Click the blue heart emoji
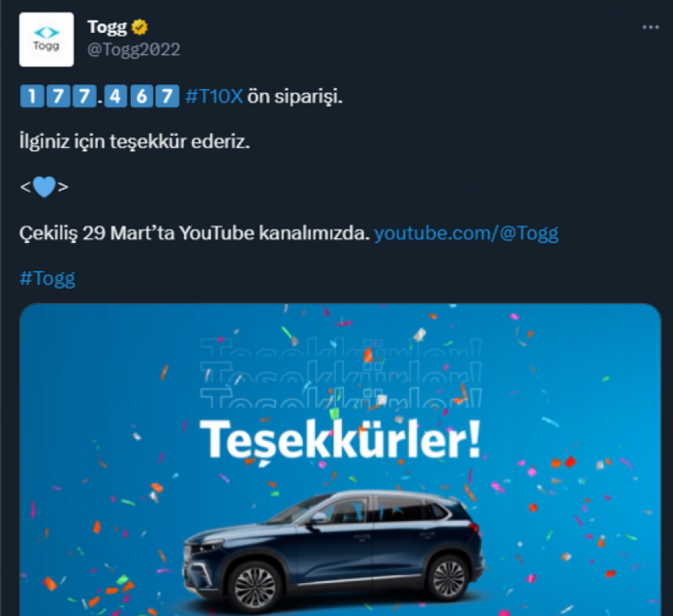Screen dimensions: 673x616 [44, 187]
